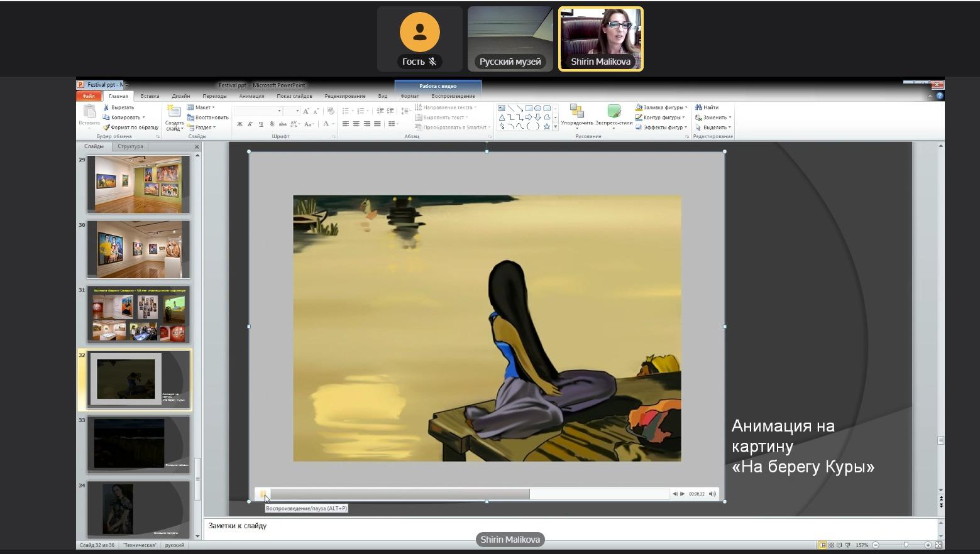
Task: Step video forward with the skip-forward control
Action: 683,494
